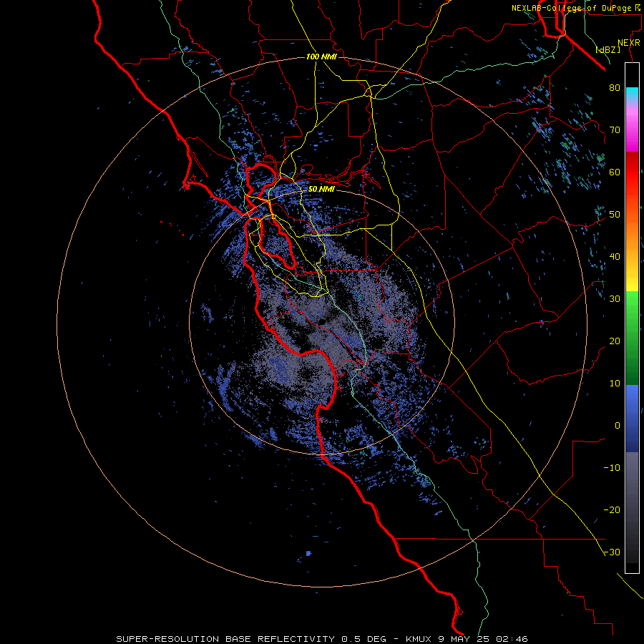This screenshot has width=644, height=644.
Task: Click the -10 value on the color scale
Action: click(x=612, y=467)
